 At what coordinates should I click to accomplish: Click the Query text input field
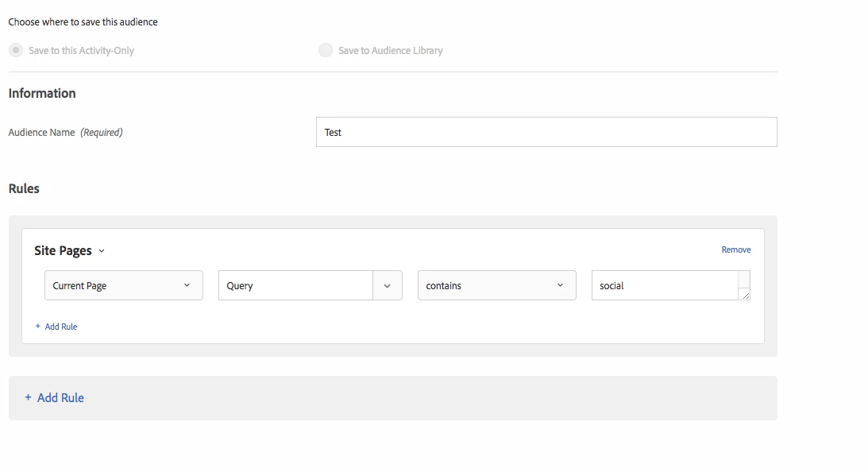295,285
